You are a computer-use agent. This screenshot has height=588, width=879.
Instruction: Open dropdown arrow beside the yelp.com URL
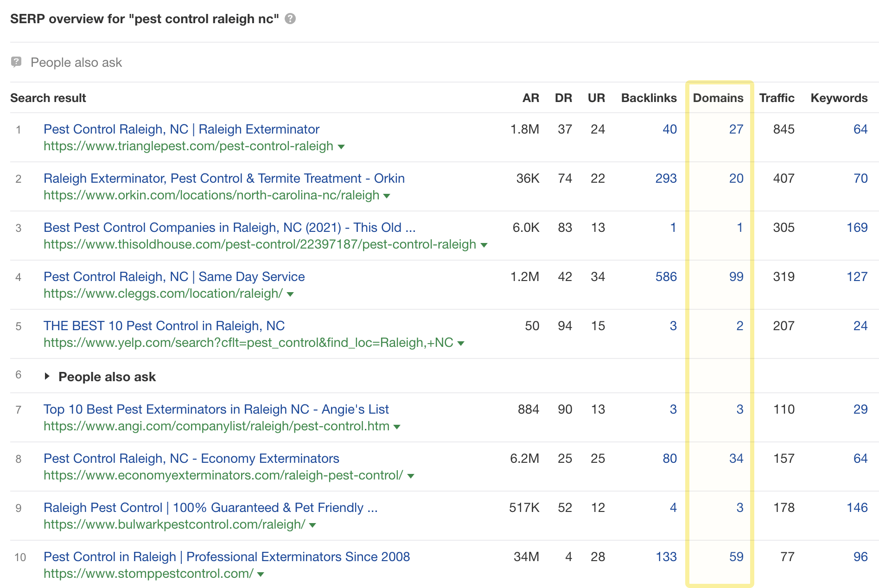click(x=461, y=344)
